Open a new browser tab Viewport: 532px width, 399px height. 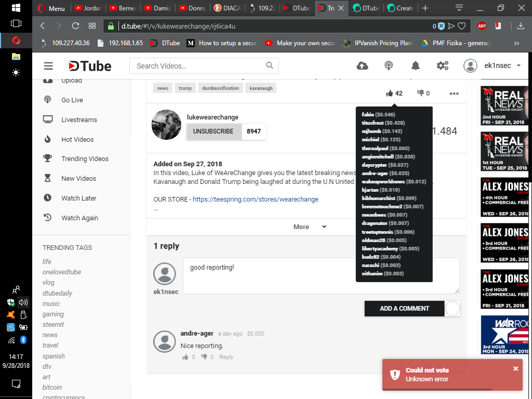point(425,8)
